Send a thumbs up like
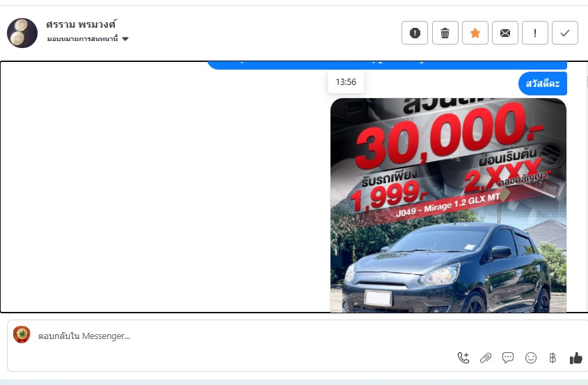The width and height of the screenshot is (588, 385). (x=575, y=359)
